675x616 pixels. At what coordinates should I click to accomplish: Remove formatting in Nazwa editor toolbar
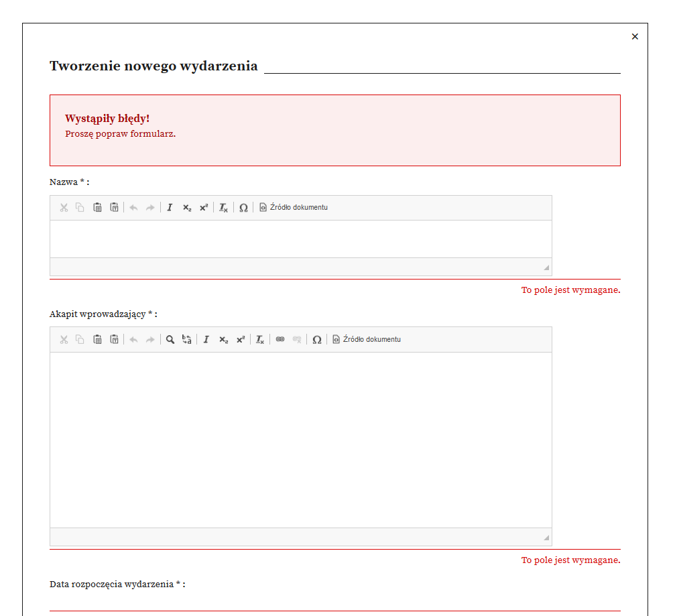(x=223, y=208)
